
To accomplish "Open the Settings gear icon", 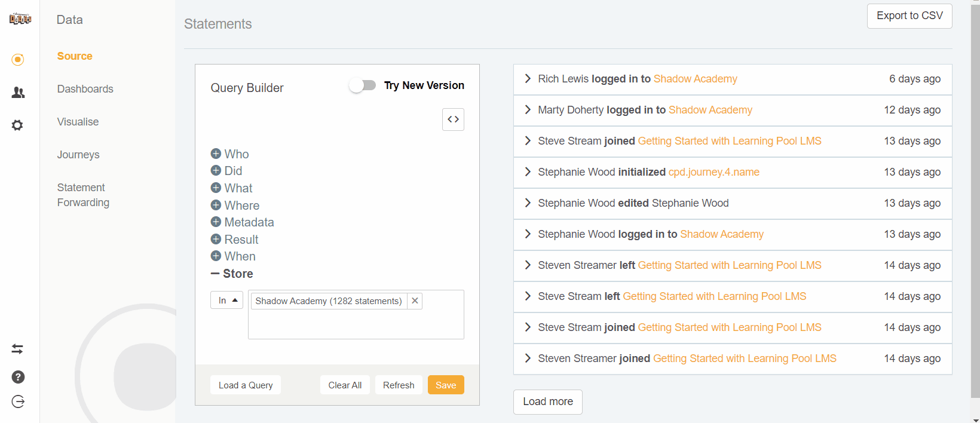I will pyautogui.click(x=18, y=125).
